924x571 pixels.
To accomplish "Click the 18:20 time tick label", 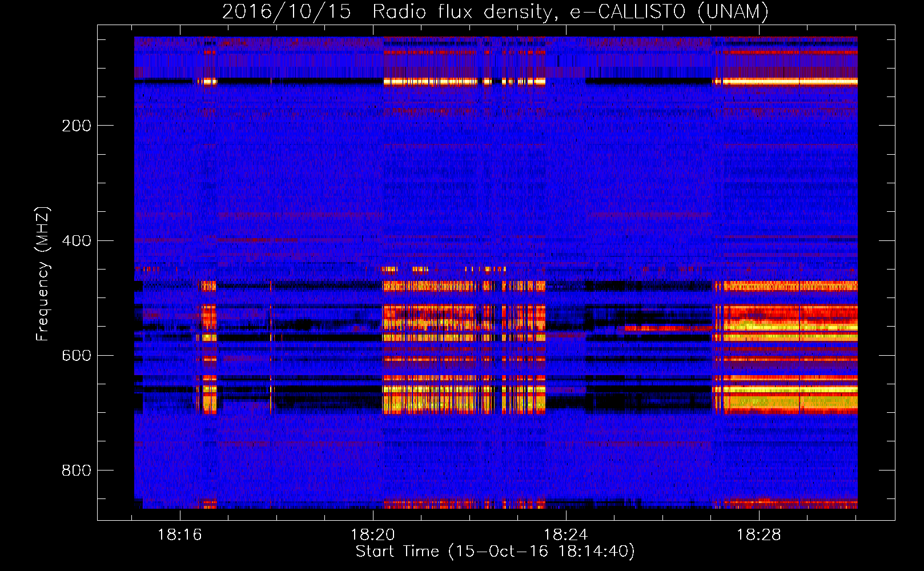I will 373,534.
